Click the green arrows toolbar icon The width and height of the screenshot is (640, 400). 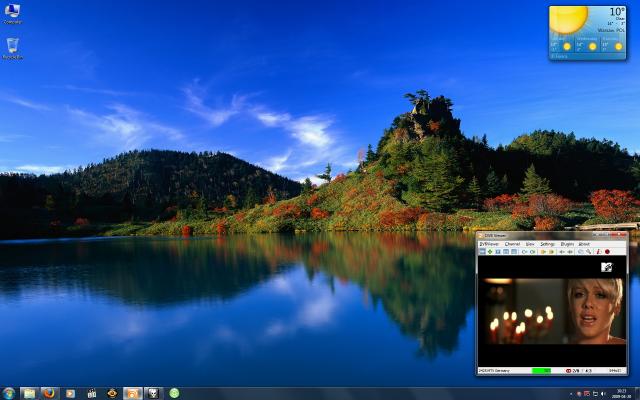(x=490, y=252)
